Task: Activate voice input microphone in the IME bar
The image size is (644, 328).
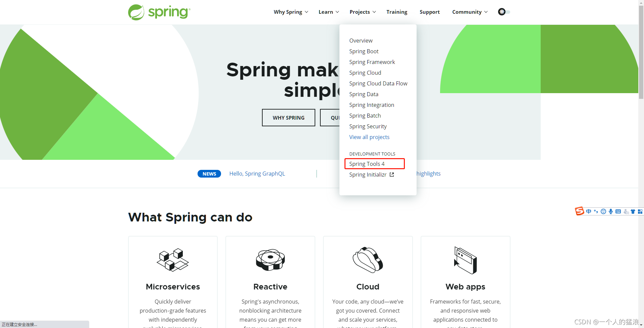Action: [611, 211]
